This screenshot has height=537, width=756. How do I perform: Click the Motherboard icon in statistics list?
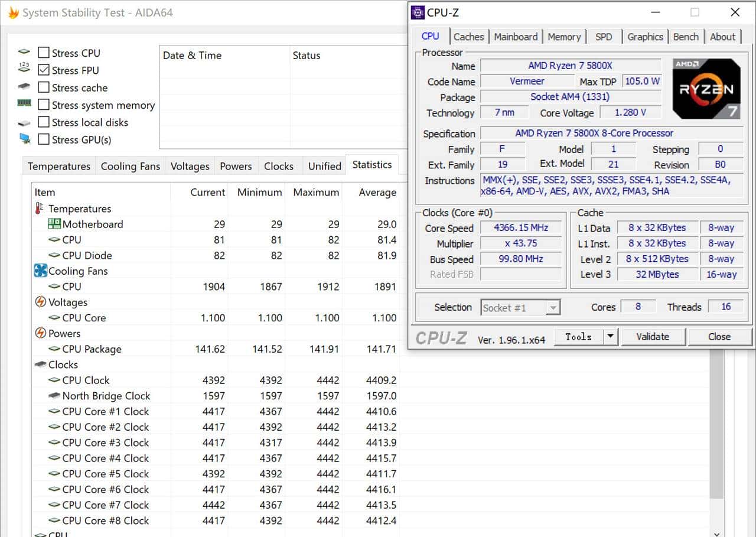[54, 224]
